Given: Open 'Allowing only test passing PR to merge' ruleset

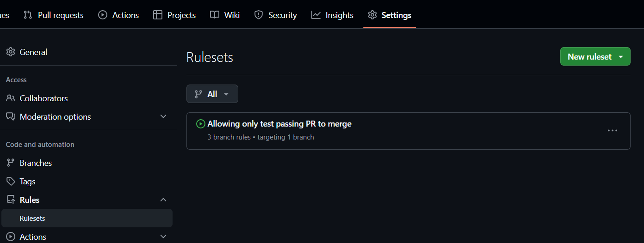Looking at the screenshot, I should coord(279,124).
